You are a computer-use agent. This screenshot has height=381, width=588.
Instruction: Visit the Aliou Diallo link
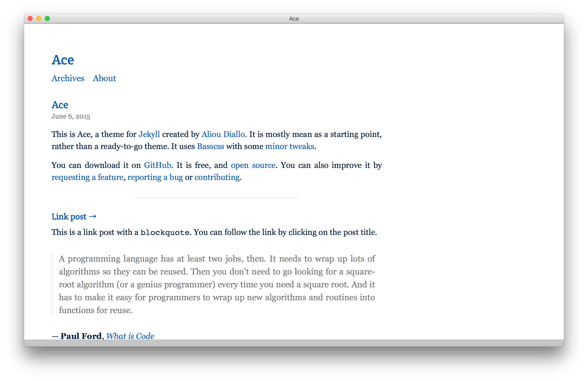point(223,134)
